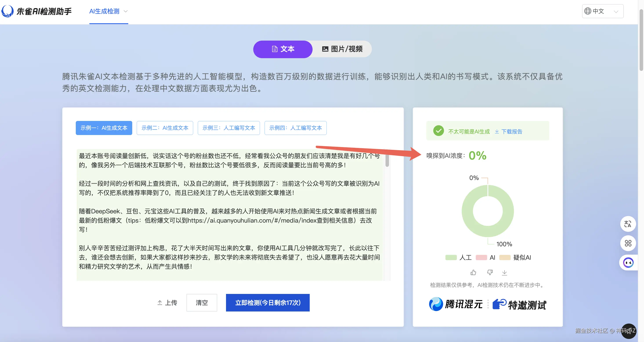Click the pink AI legend swatch

click(x=481, y=257)
